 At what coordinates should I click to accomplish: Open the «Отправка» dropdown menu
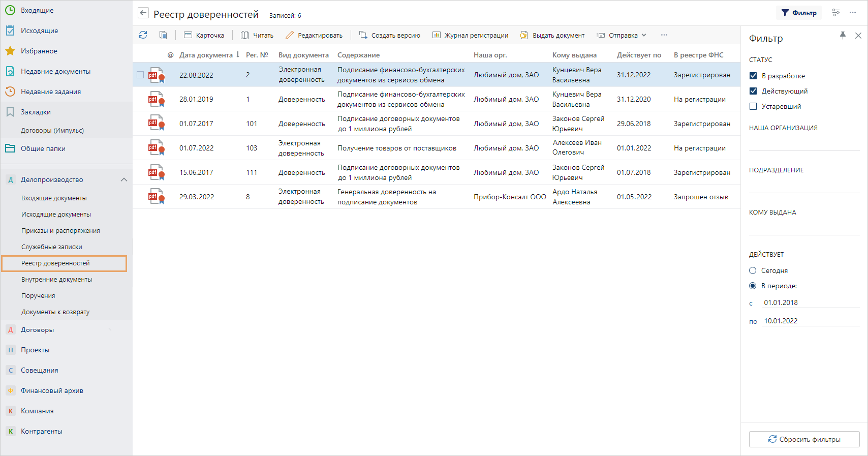tap(622, 35)
